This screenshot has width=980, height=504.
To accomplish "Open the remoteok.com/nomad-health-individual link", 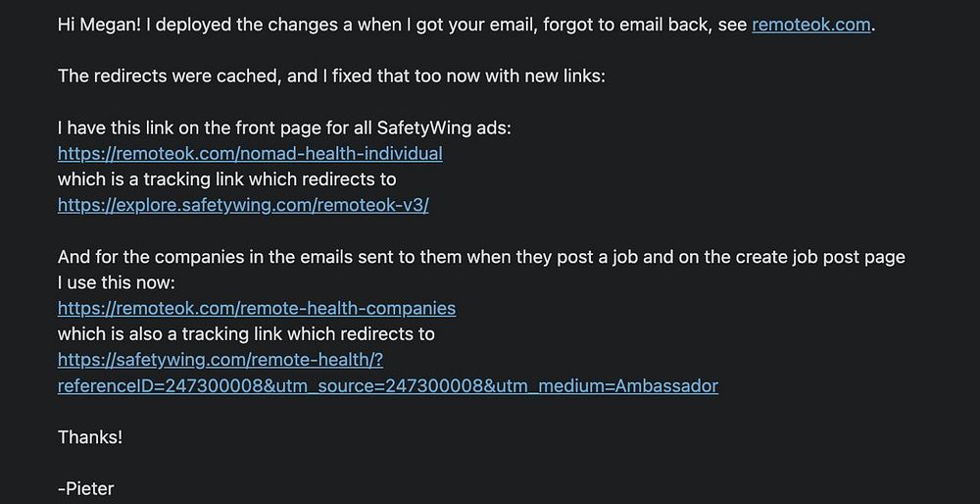I will (x=250, y=153).
